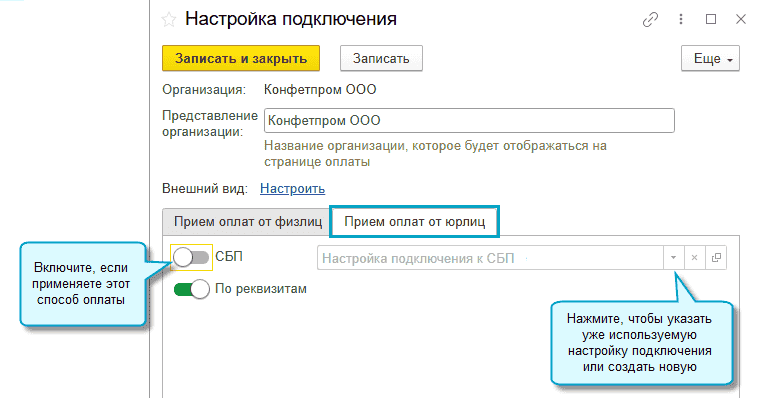
Task: Switch to Прием оплат от физлиц tab
Action: 247,222
